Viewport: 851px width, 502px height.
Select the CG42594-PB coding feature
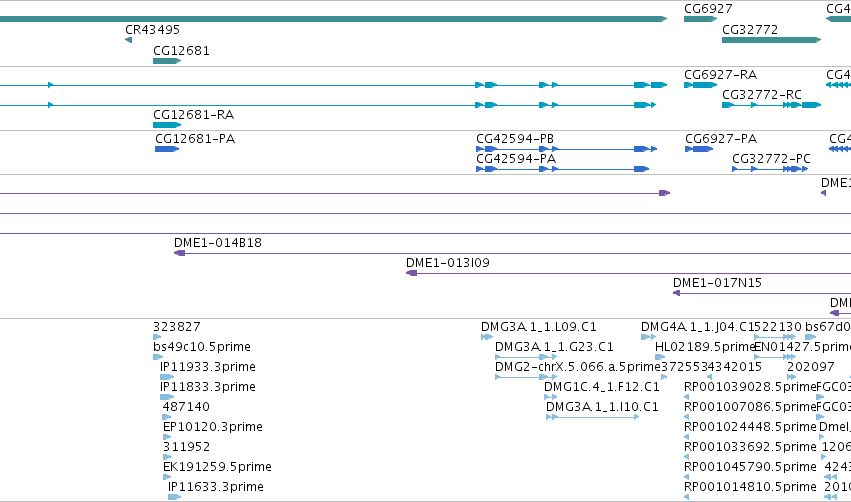click(567, 149)
